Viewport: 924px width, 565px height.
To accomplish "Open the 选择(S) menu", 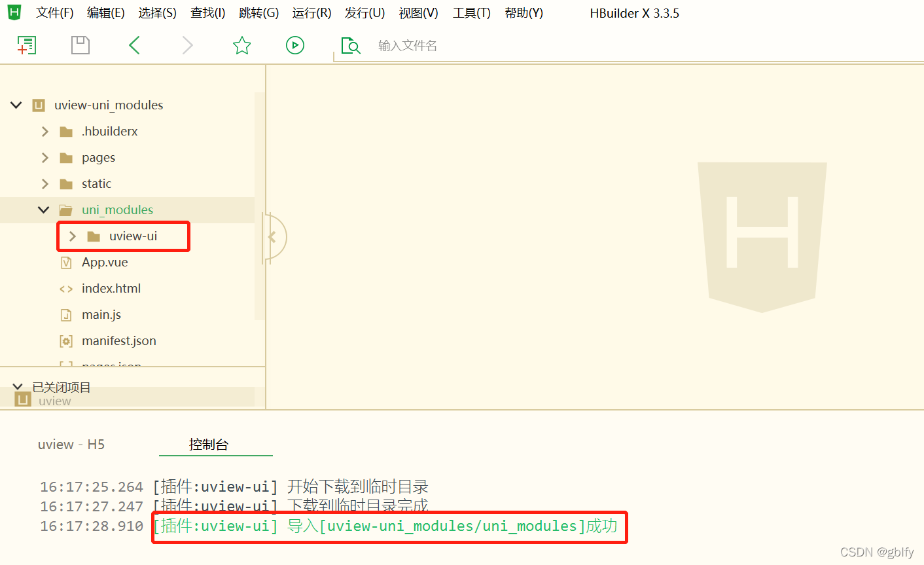I will click(158, 13).
